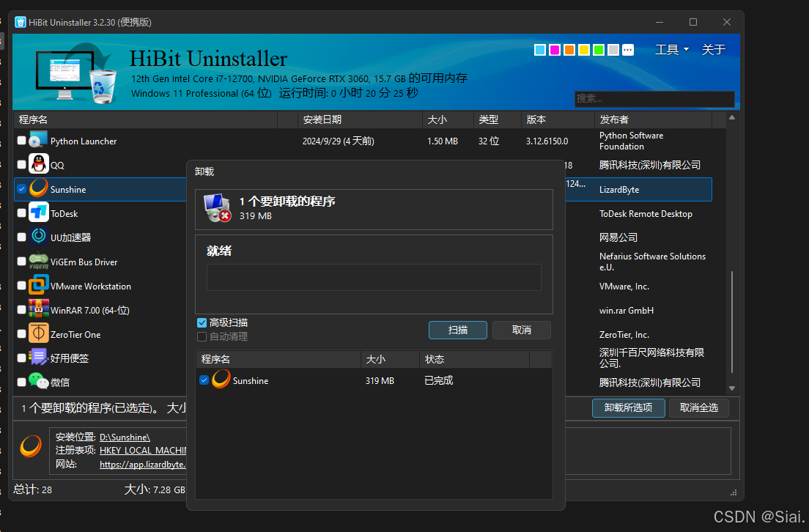The image size is (809, 532).
Task: Open the 关于 about menu
Action: click(x=714, y=50)
